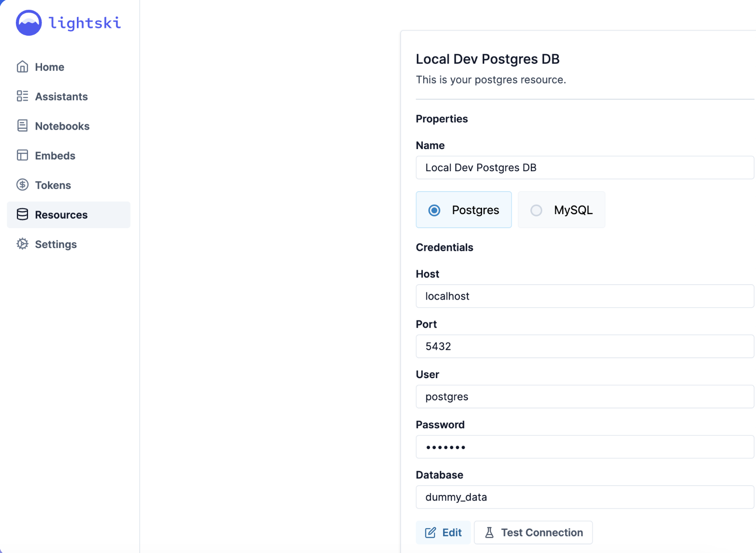
Task: Switch database type to MySQL
Action: [x=536, y=210]
